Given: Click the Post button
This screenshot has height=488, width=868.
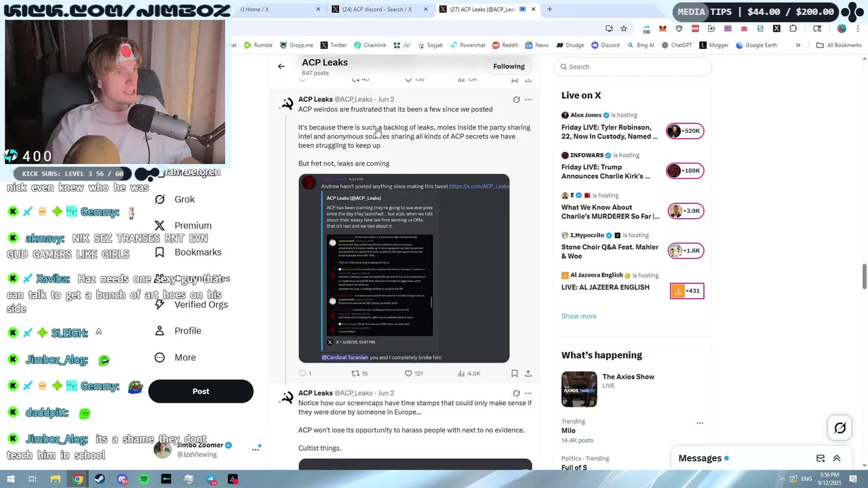Looking at the screenshot, I should pos(201,391).
